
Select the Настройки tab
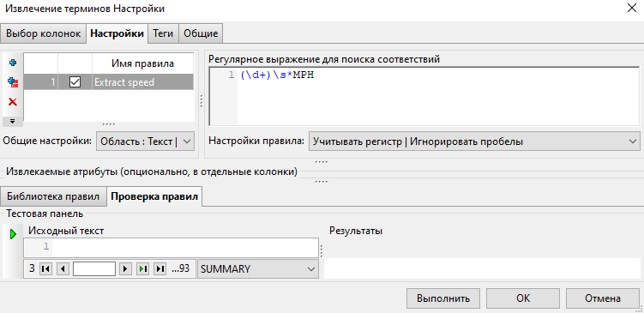pyautogui.click(x=117, y=33)
